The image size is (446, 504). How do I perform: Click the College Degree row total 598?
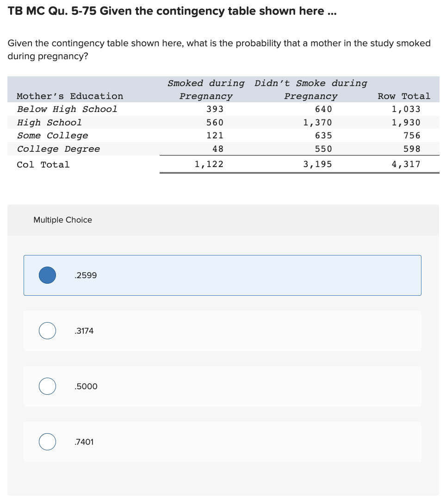click(412, 149)
